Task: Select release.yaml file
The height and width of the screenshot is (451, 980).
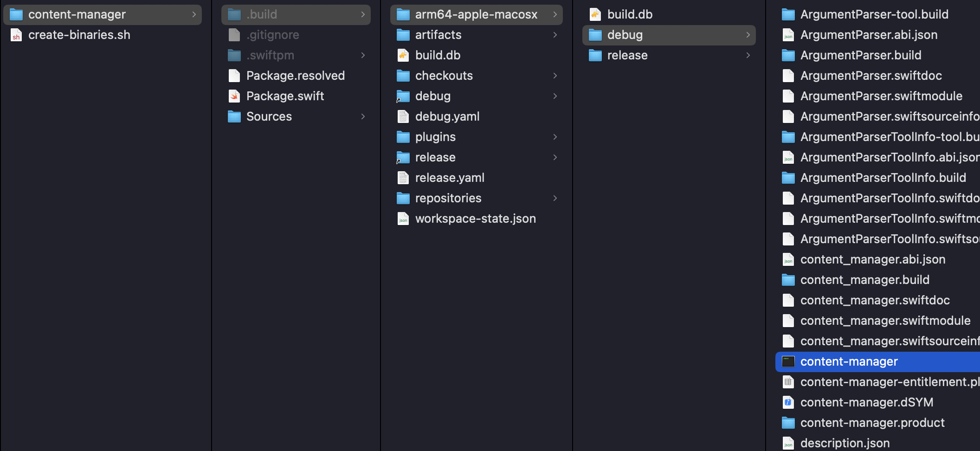Action: [449, 178]
